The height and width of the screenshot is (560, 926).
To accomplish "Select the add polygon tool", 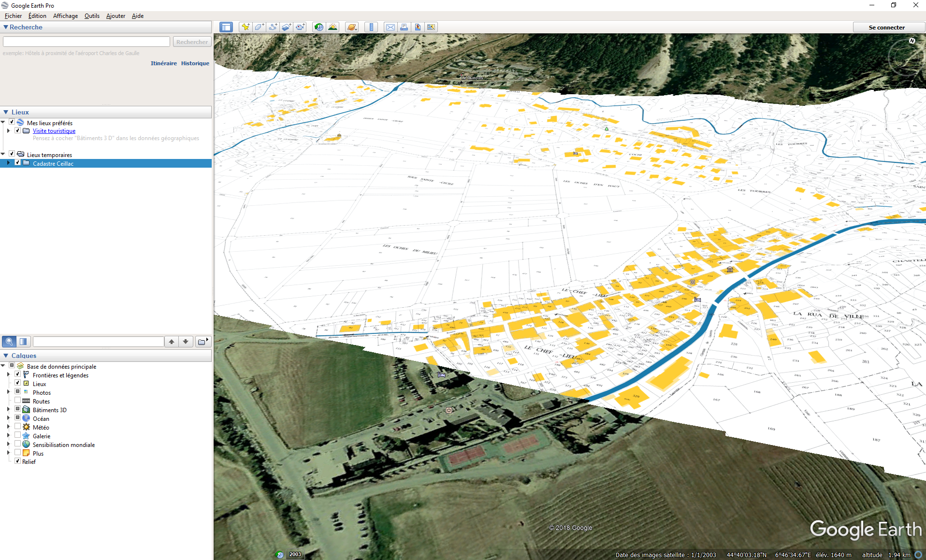I will (x=259, y=27).
